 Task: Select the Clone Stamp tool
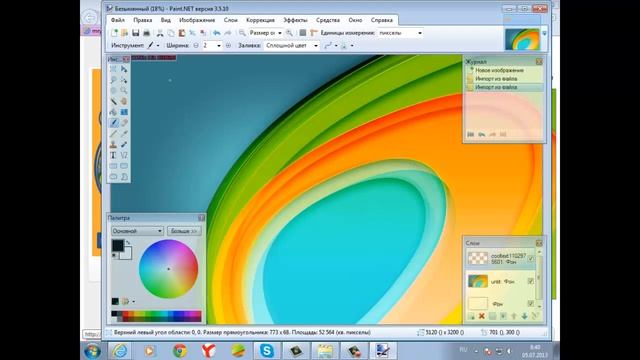113,144
